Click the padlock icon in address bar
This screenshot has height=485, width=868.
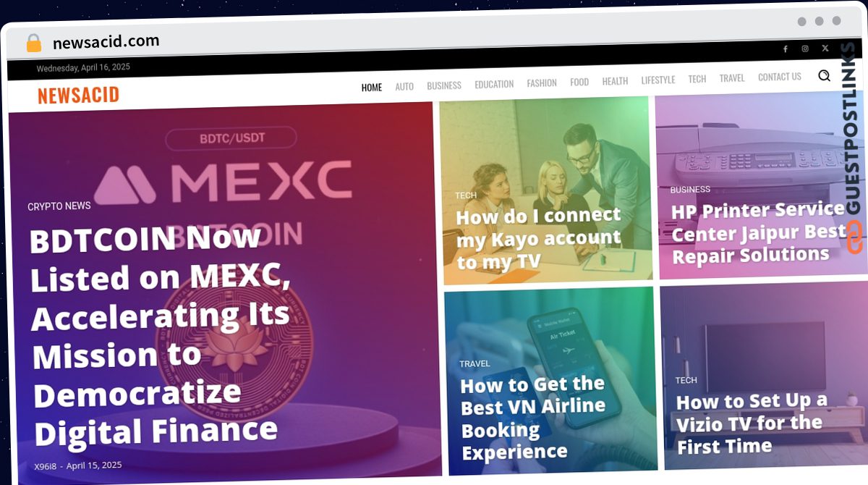pos(34,43)
